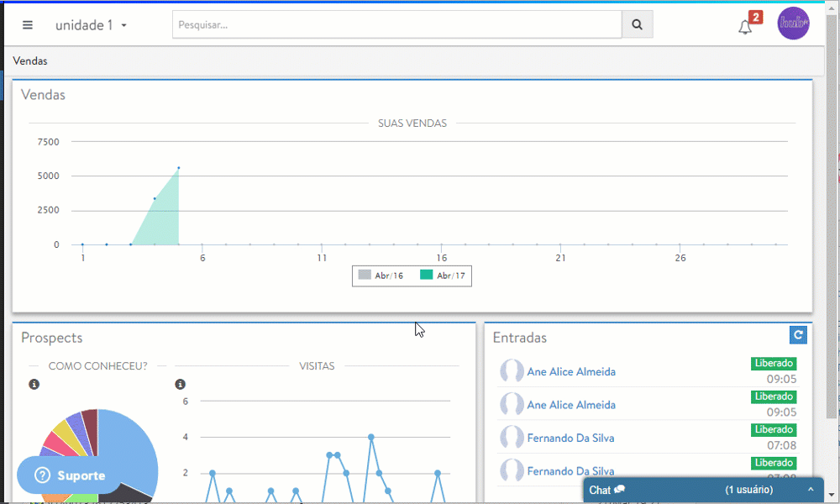
Task: Select the Vendas breadcrumb tab
Action: point(30,61)
